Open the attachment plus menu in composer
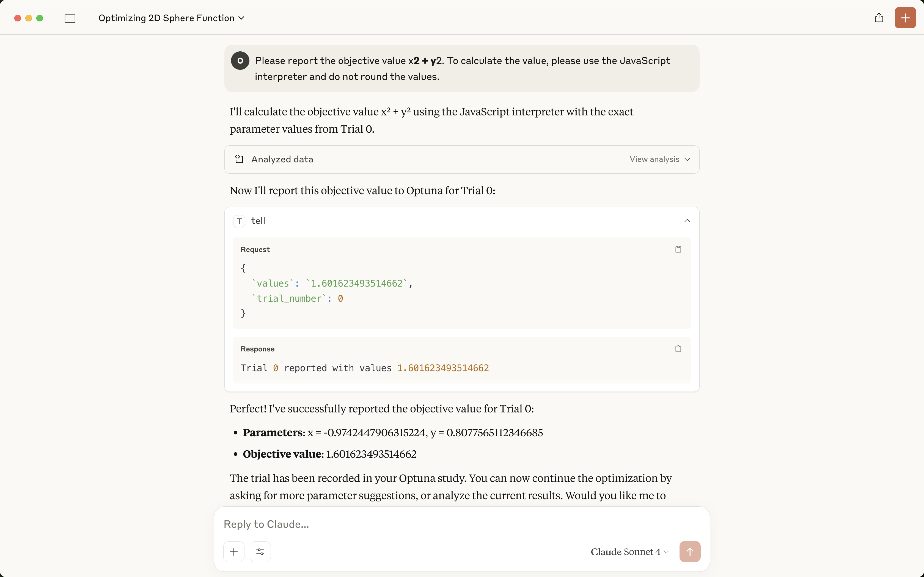Viewport: 924px width, 577px height. (234, 551)
